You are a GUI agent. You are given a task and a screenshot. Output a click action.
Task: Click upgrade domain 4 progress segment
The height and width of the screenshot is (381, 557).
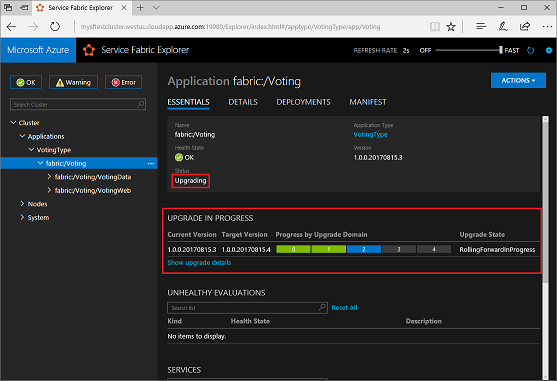tap(434, 249)
